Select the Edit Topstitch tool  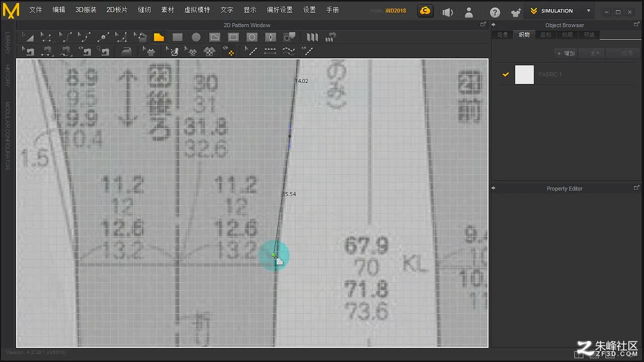coord(251,51)
